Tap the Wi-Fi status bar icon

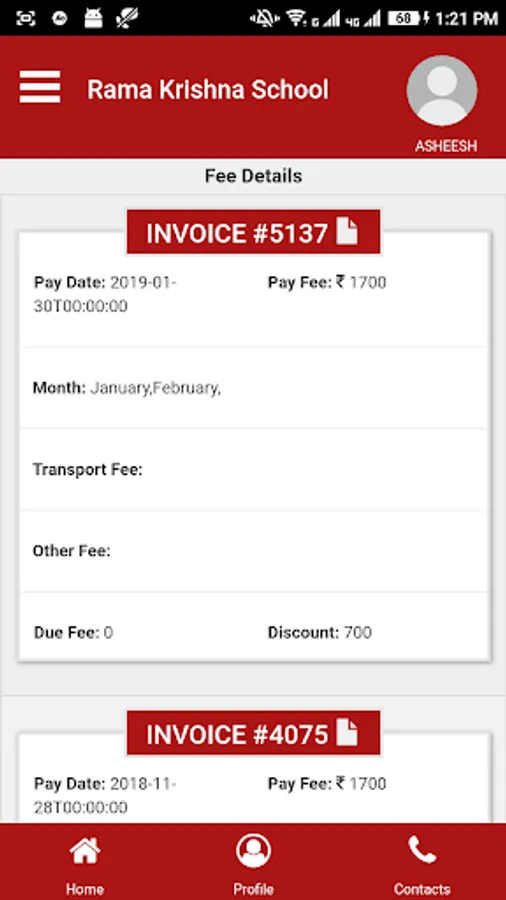click(296, 18)
